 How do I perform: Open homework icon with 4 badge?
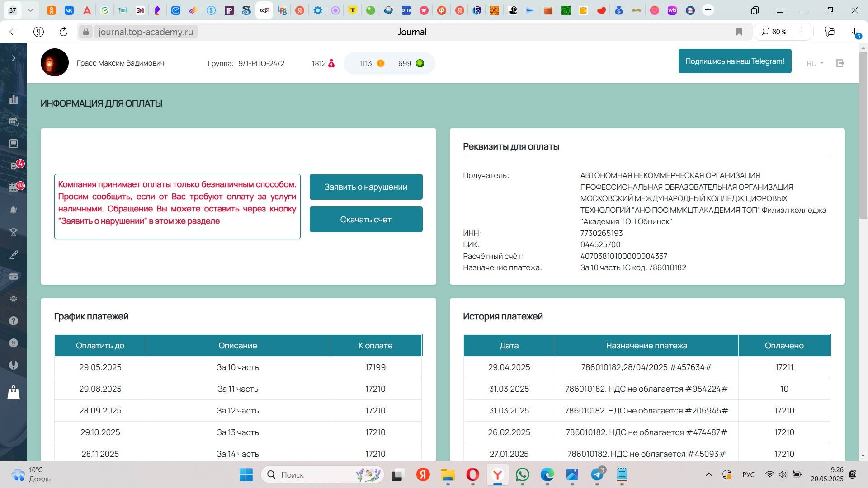[14, 166]
